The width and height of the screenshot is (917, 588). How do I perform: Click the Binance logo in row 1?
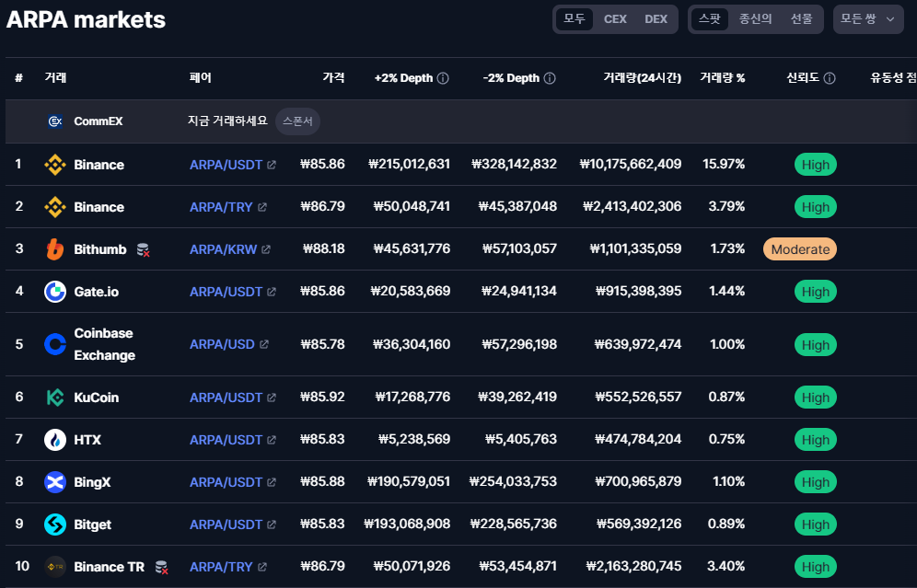tap(55, 165)
